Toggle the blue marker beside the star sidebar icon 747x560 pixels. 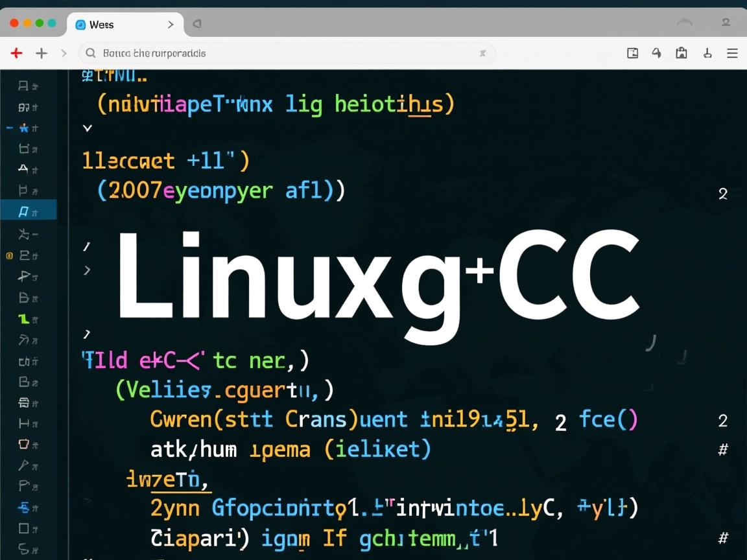point(9,128)
